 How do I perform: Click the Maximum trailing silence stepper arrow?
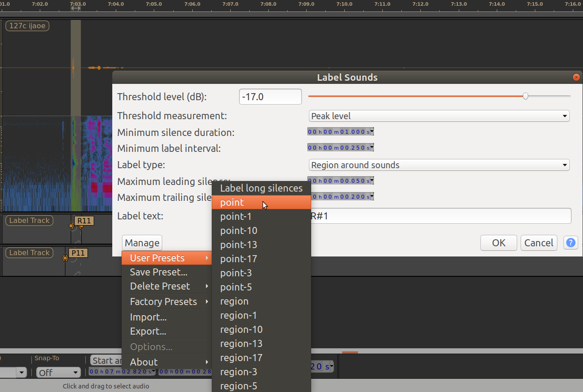[x=372, y=196]
